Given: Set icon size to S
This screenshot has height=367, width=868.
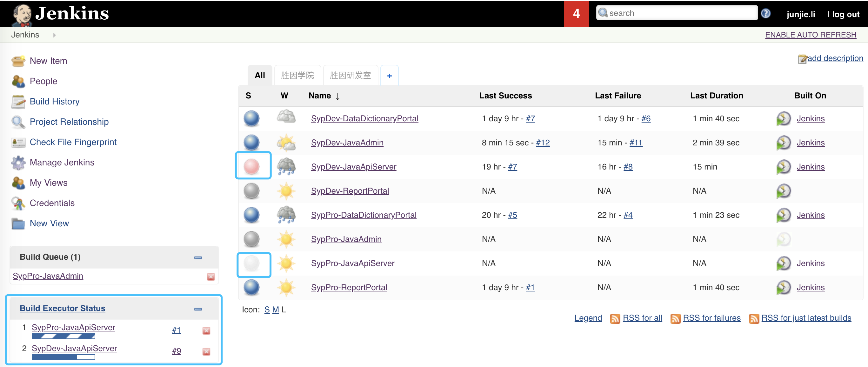Looking at the screenshot, I should (267, 310).
